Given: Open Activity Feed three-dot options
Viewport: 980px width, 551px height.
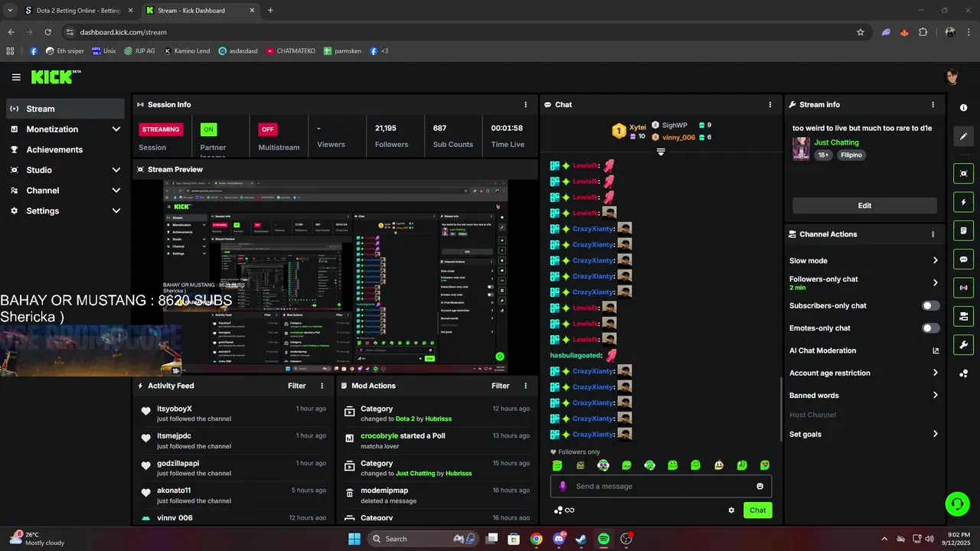Looking at the screenshot, I should tap(322, 386).
